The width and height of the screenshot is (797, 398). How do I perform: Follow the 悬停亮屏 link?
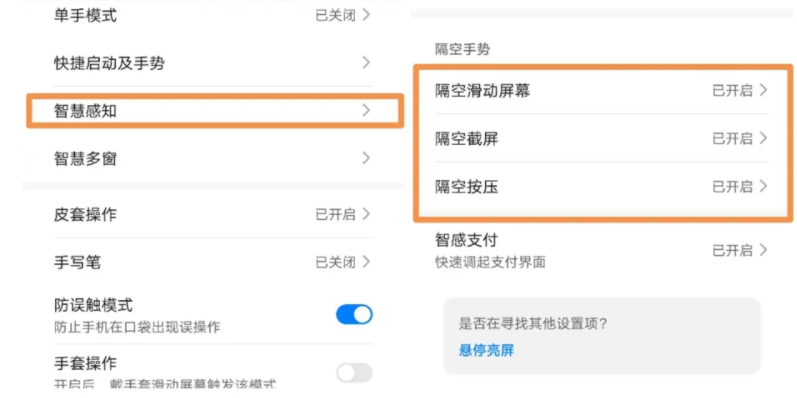pyautogui.click(x=486, y=350)
